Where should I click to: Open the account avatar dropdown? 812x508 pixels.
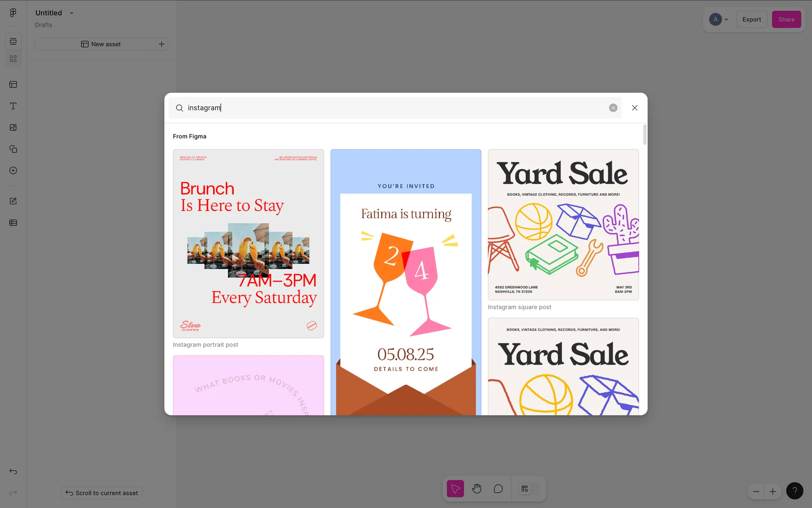tap(719, 19)
